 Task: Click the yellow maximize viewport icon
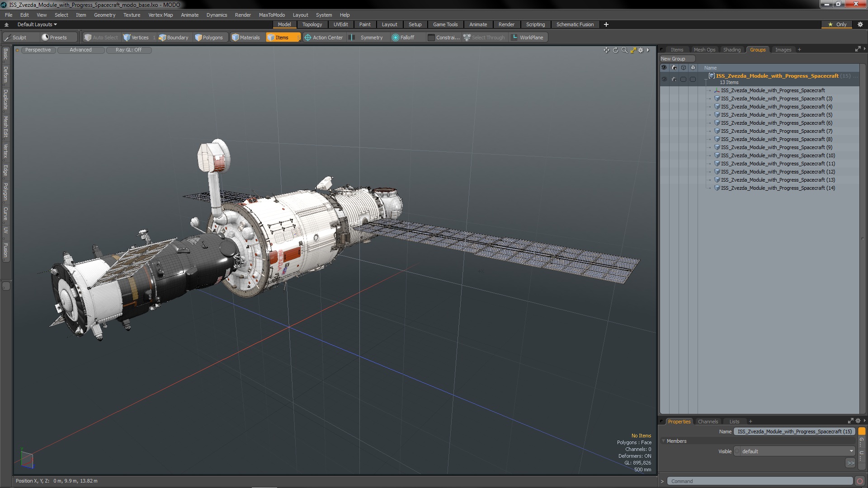pyautogui.click(x=633, y=50)
